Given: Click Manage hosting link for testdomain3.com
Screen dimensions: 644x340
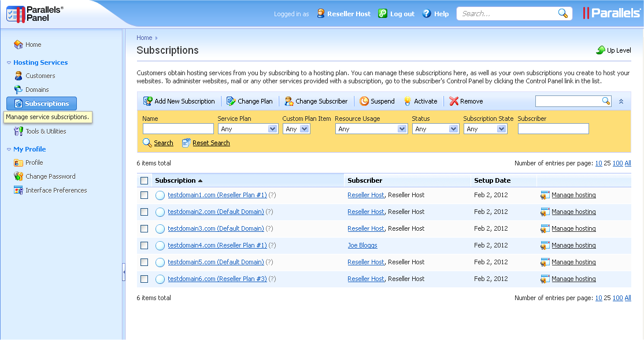Looking at the screenshot, I should point(573,229).
